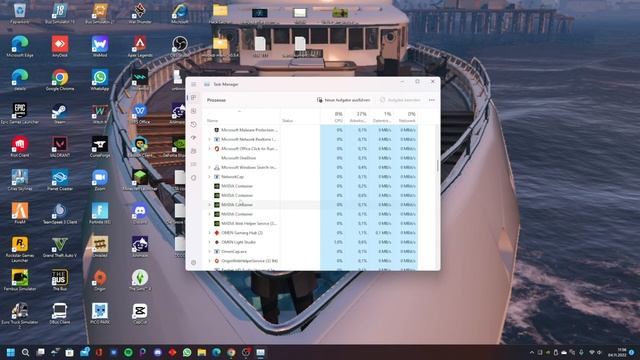Select The Sims 4 desktop shortcut
The image size is (640, 360).
click(x=140, y=281)
